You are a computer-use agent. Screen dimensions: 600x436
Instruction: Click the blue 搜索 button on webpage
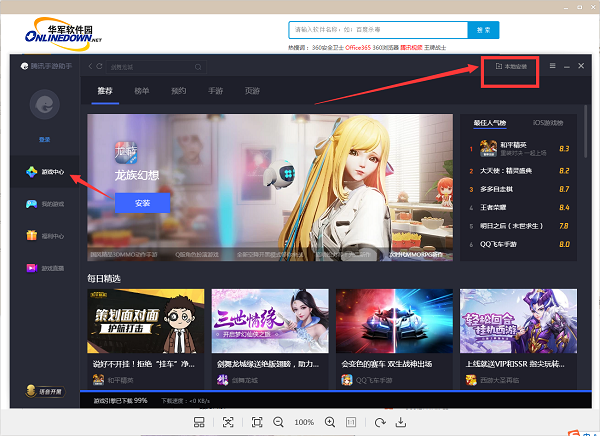(x=484, y=30)
